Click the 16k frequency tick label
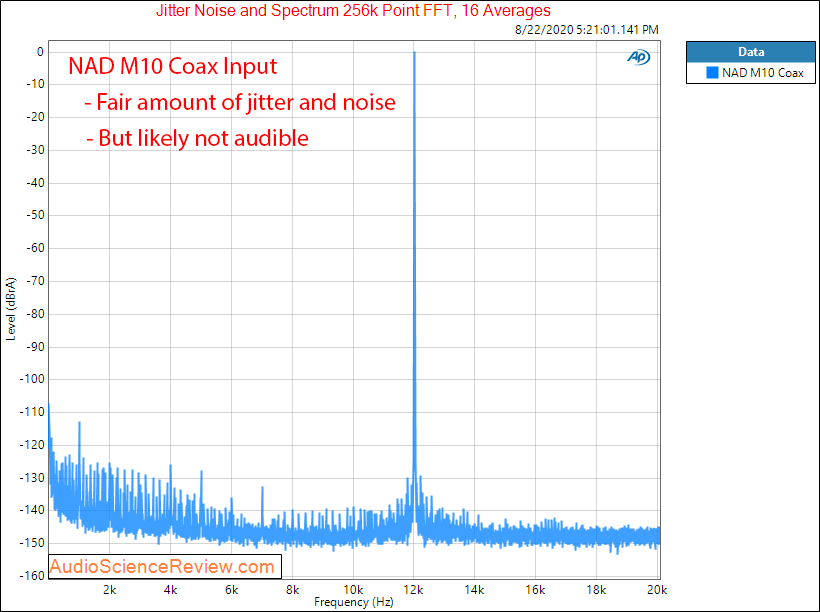 [535, 590]
